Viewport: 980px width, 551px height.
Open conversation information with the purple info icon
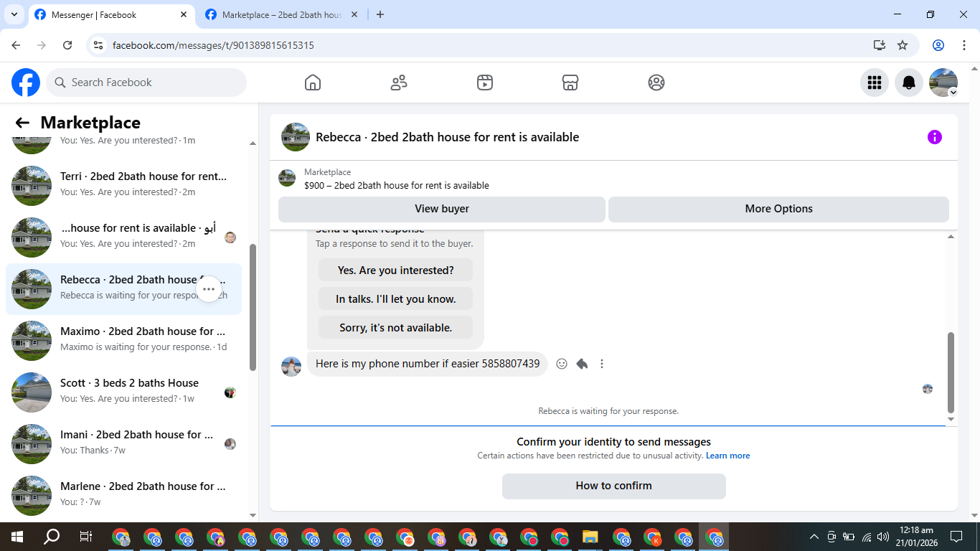(935, 137)
